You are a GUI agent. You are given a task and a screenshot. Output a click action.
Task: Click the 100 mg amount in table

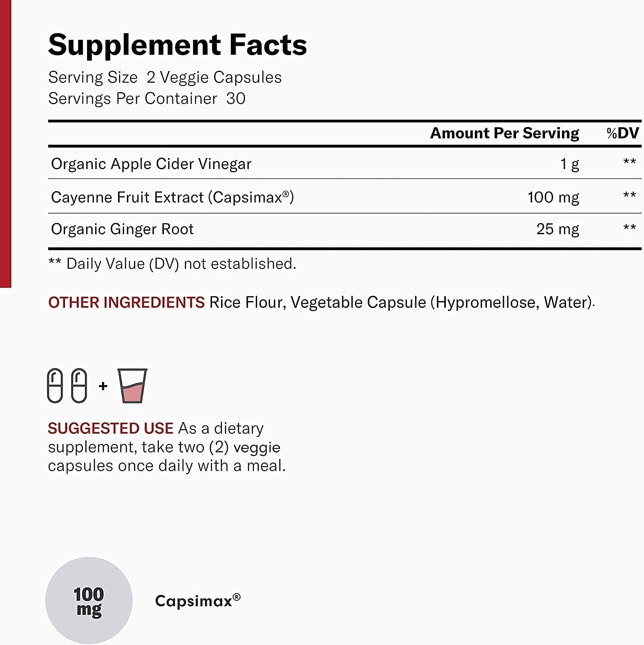coord(553,197)
